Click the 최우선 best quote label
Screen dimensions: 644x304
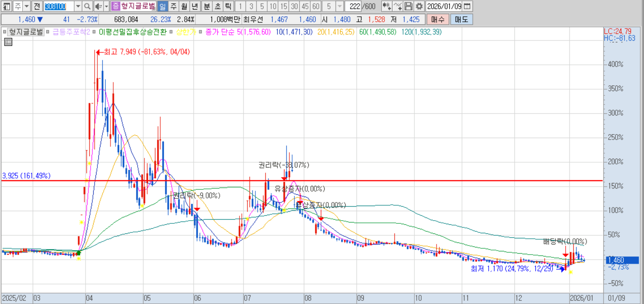click(x=253, y=19)
